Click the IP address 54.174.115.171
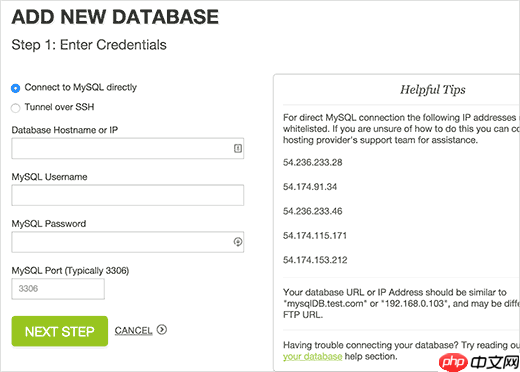The height and width of the screenshot is (372, 520). click(x=315, y=236)
